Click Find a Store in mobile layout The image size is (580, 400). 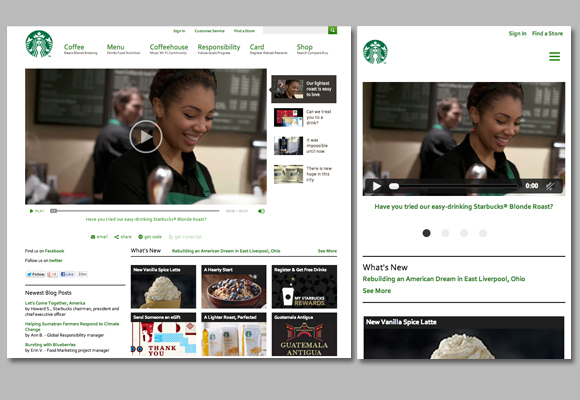(x=547, y=33)
